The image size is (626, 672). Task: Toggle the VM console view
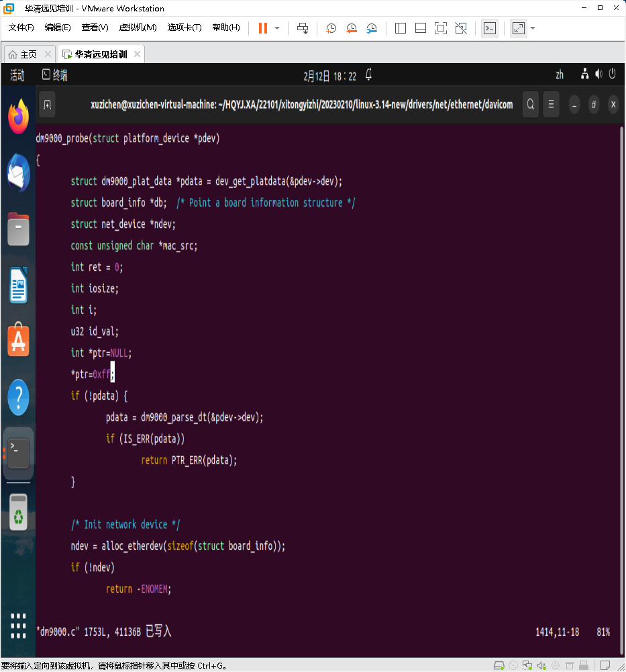[490, 28]
